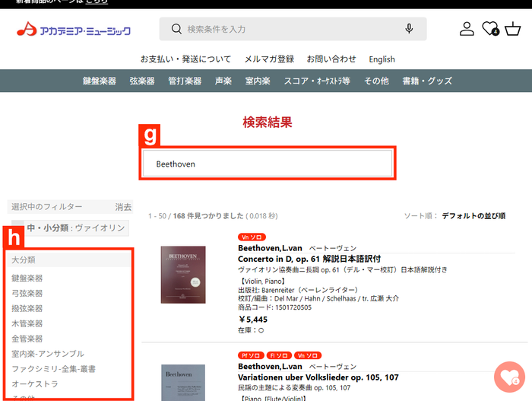Open Variationen uber Volkslieder cover thumbnail
This screenshot has width=532, height=401.
click(x=183, y=383)
